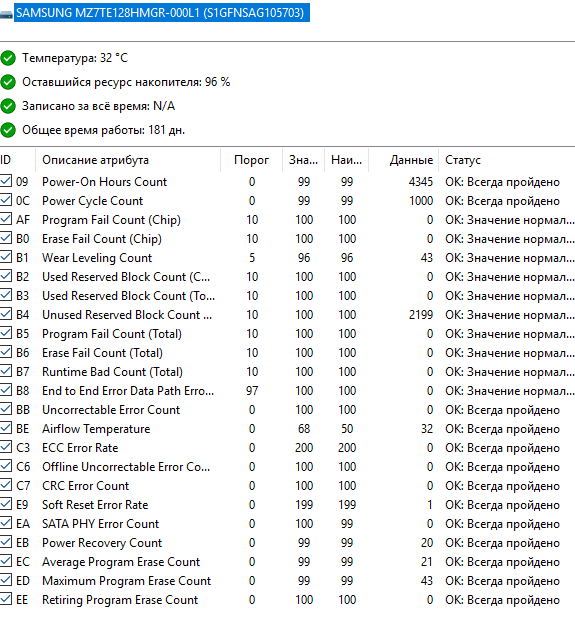Image resolution: width=575 pixels, height=618 pixels.
Task: Click green check icon beside Записано за всё время
Action: tap(8, 106)
